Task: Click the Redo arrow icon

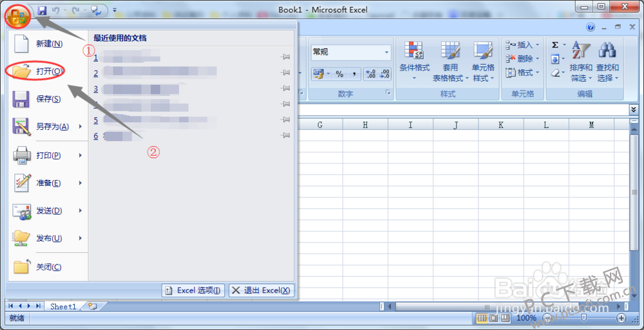Action: (x=75, y=10)
